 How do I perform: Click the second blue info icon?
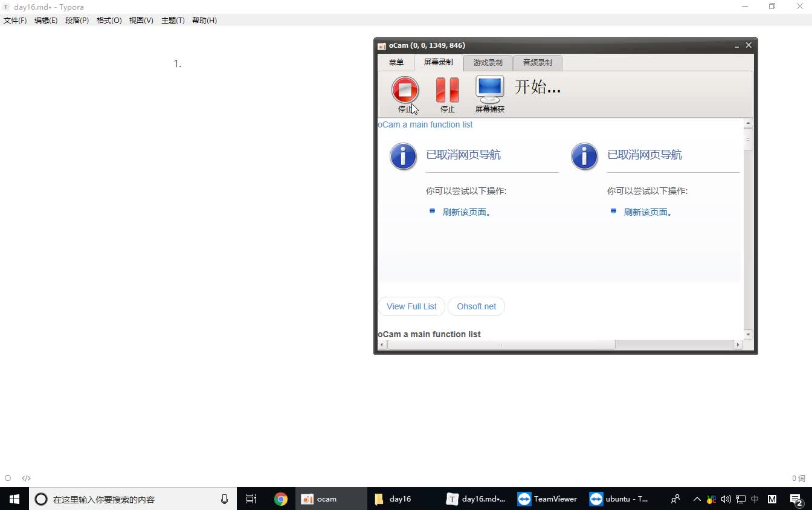584,156
